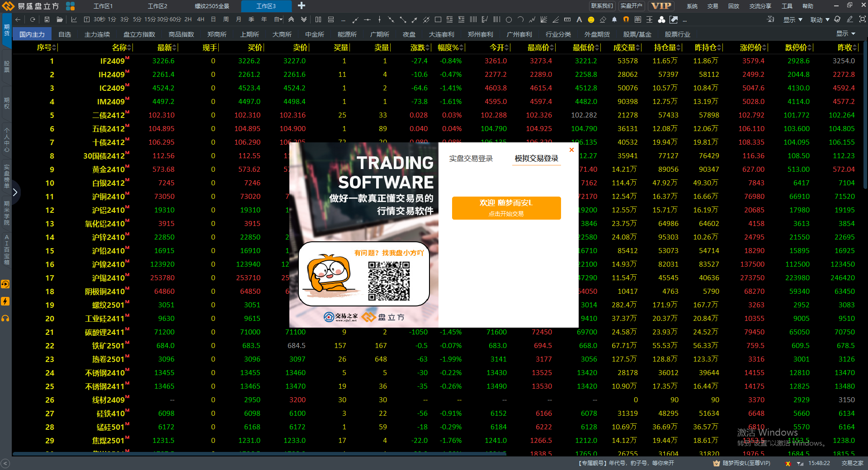Open the 交易 menu

(x=713, y=6)
